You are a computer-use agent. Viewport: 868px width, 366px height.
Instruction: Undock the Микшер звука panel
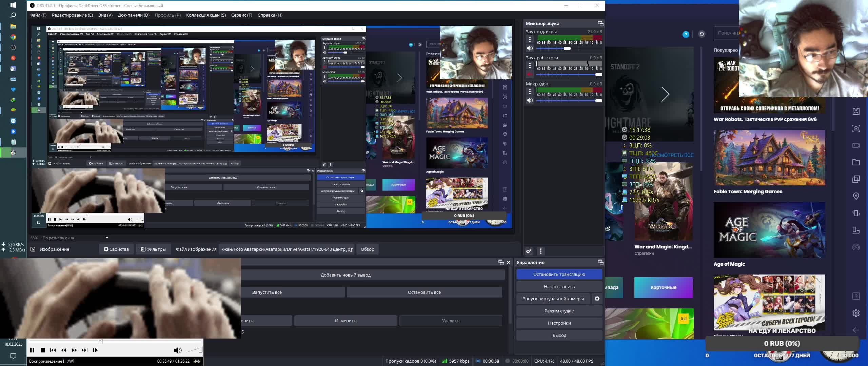click(x=600, y=23)
